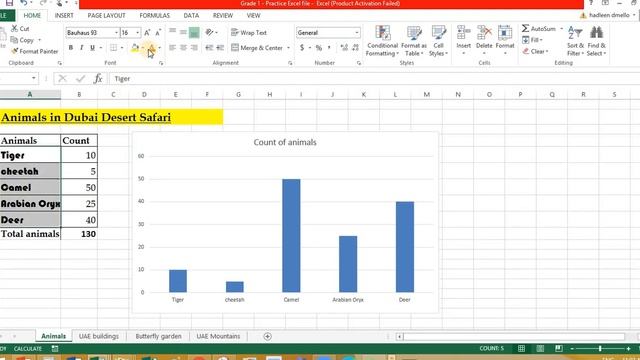The width and height of the screenshot is (640, 360).
Task: Open the UAE Mountains sheet tab
Action: [218, 336]
